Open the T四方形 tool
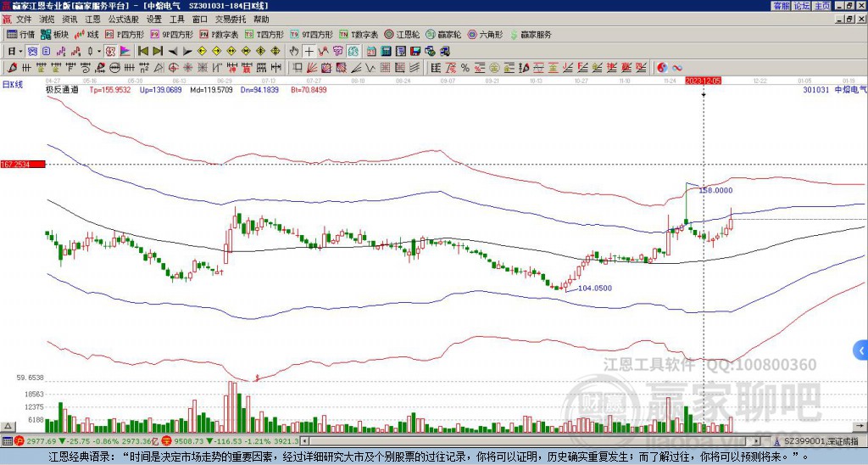This screenshot has height=465, width=868. [x=264, y=34]
